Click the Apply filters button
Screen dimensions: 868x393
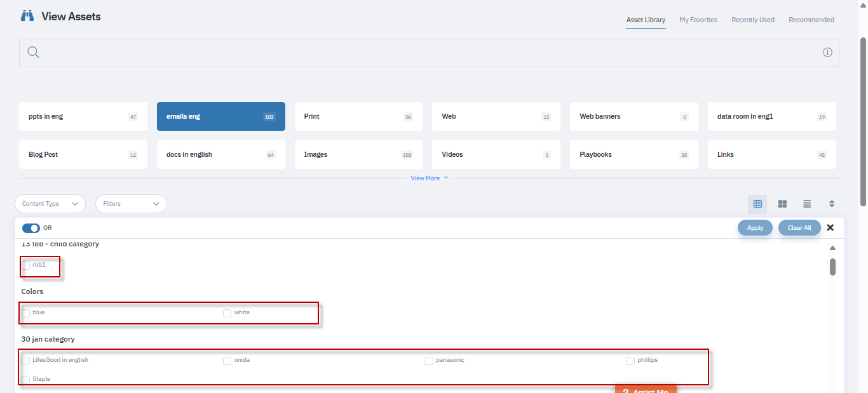755,228
